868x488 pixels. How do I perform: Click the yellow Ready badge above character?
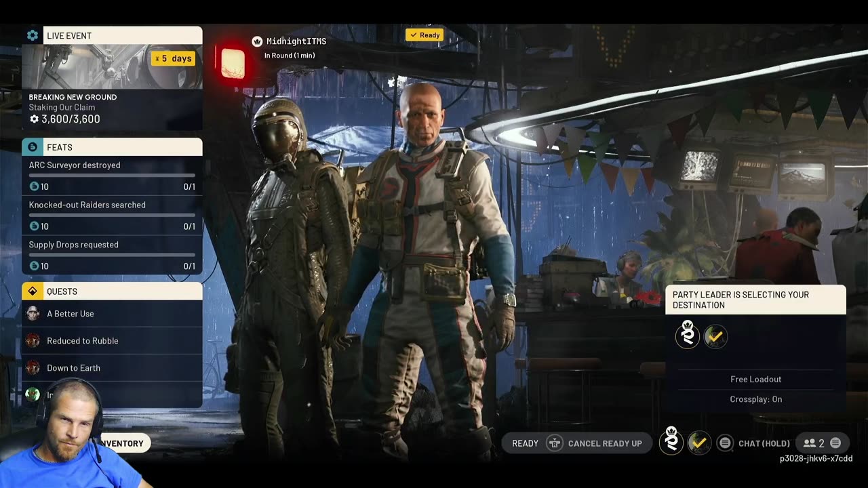point(424,35)
